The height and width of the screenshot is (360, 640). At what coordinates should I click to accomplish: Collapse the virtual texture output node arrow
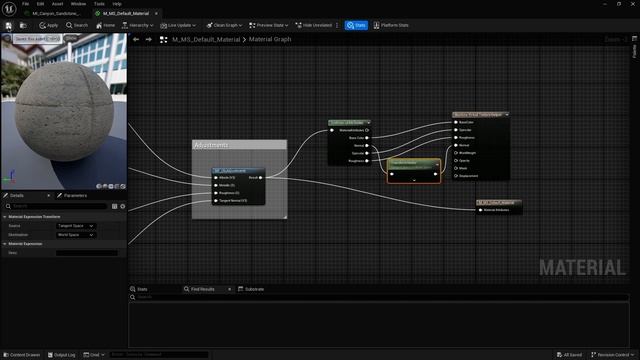pos(507,115)
